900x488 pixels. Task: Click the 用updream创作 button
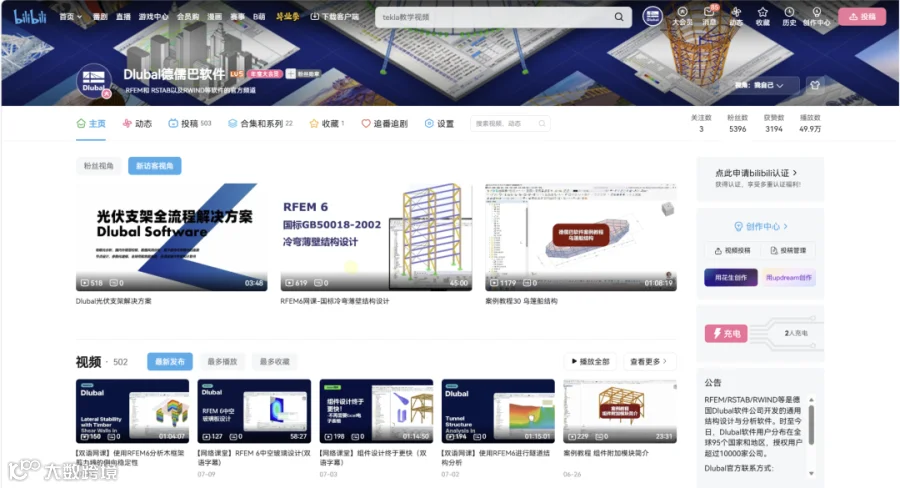[789, 278]
